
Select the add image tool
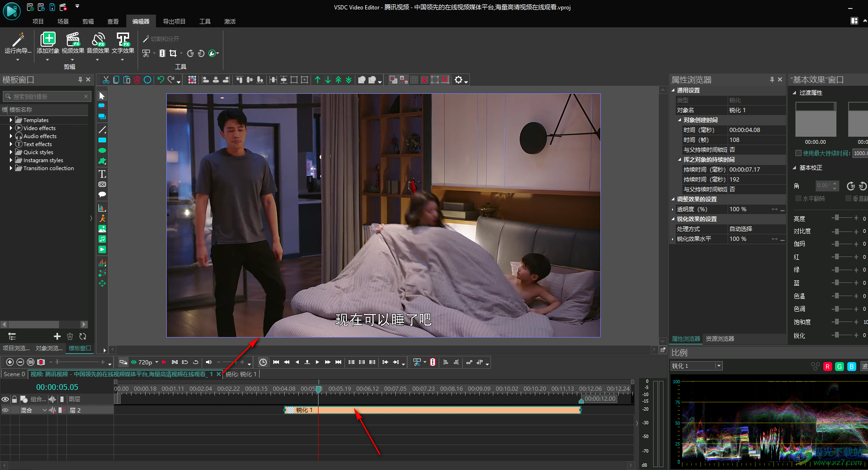pos(102,229)
